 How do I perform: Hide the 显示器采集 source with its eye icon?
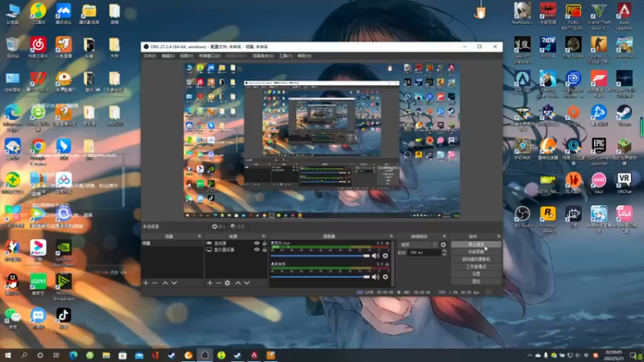pyautogui.click(x=257, y=249)
